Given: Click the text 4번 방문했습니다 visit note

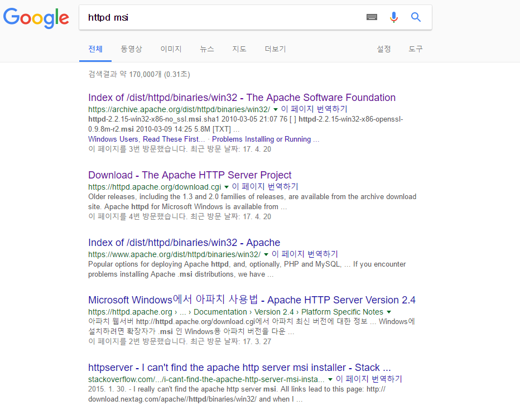Looking at the screenshot, I should point(180,217).
